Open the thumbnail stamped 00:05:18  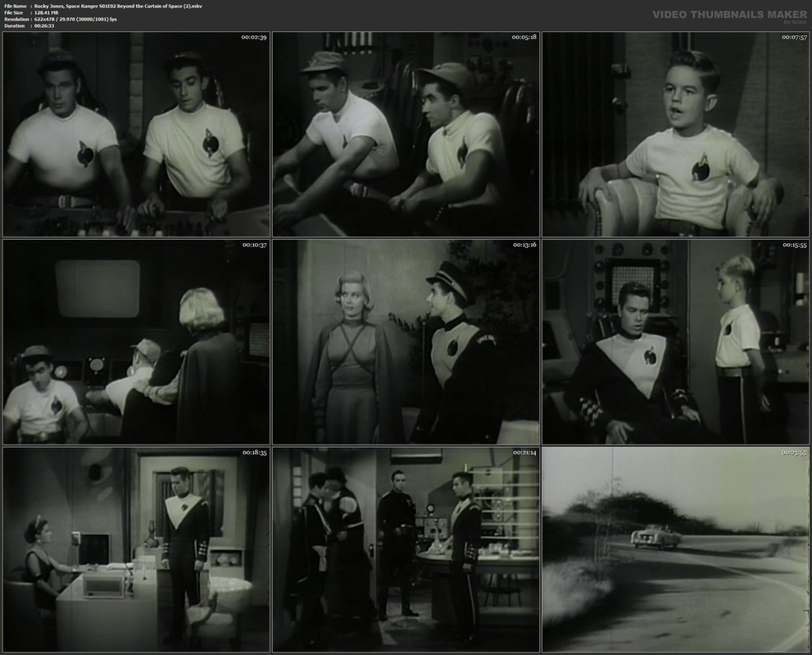[406, 134]
